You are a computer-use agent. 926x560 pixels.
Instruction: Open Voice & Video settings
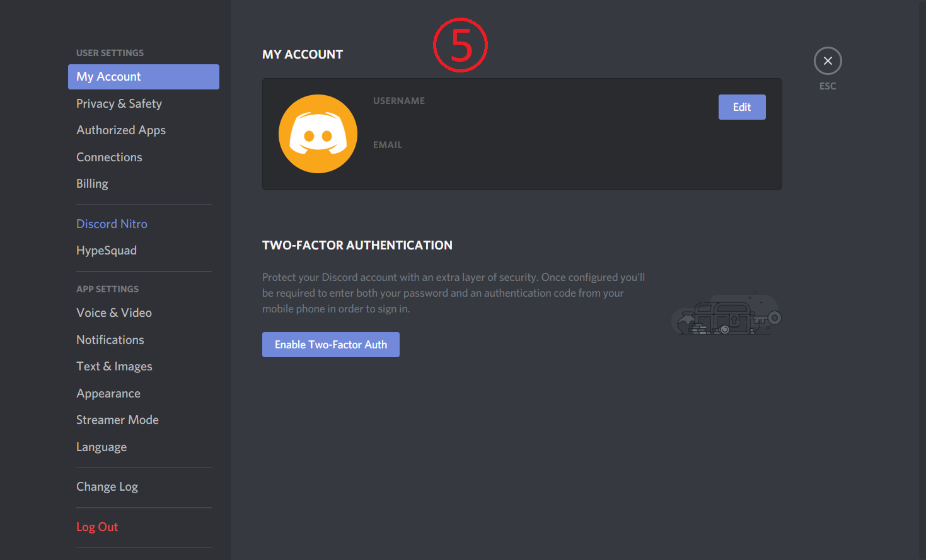click(x=114, y=313)
